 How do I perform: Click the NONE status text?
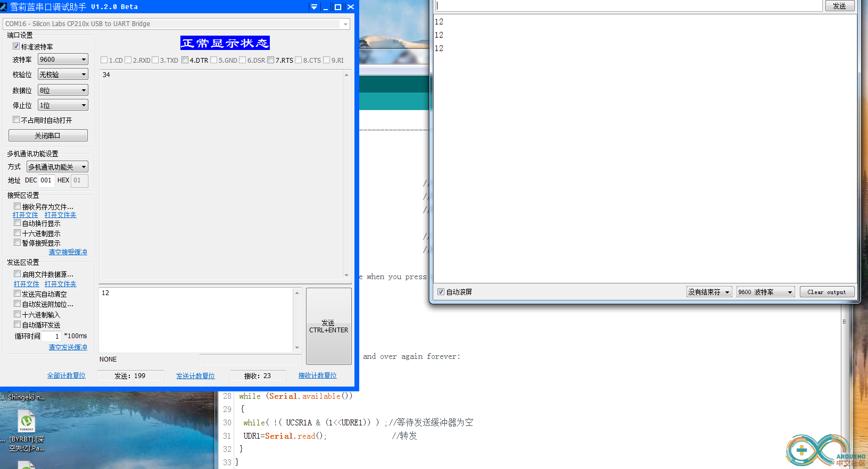(108, 359)
